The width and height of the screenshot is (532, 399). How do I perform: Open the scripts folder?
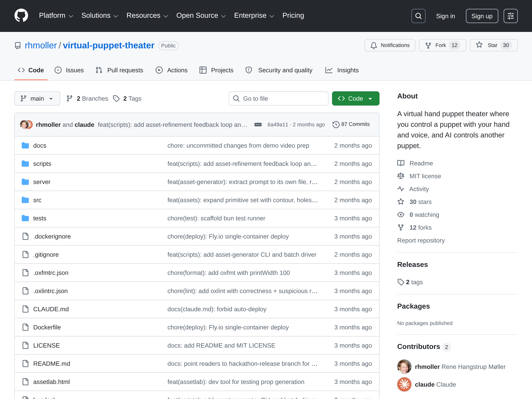[42, 164]
